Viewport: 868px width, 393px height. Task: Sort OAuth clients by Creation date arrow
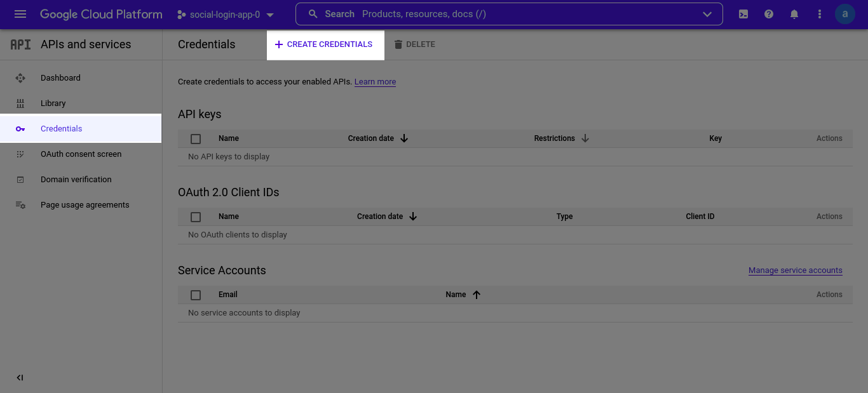[413, 216]
